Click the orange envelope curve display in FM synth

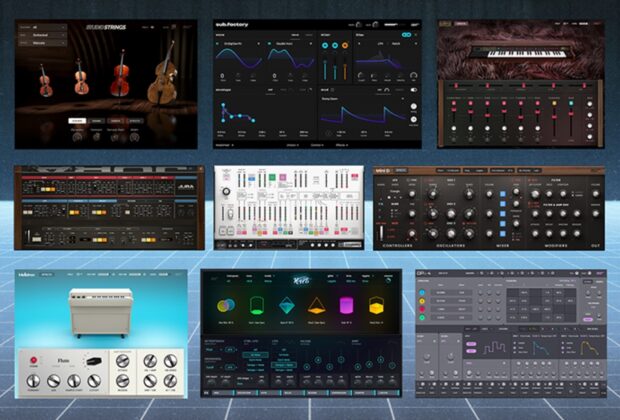click(x=589, y=347)
